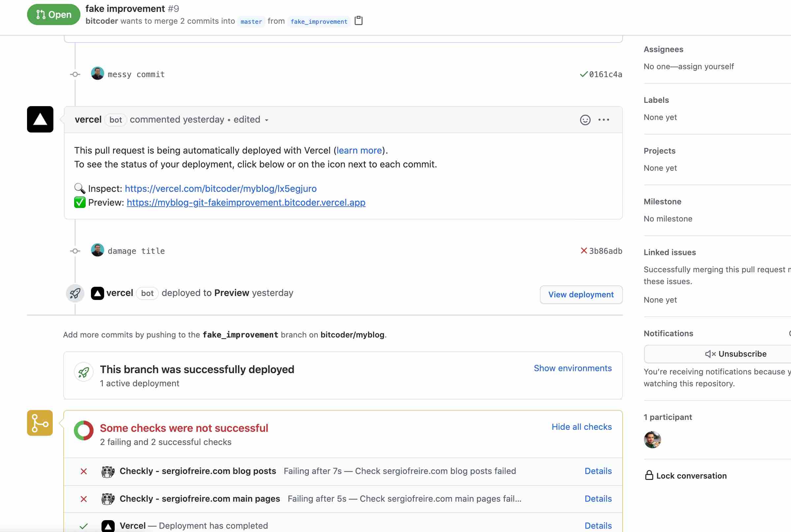
Task: Open myblog preview URL
Action: [246, 203]
